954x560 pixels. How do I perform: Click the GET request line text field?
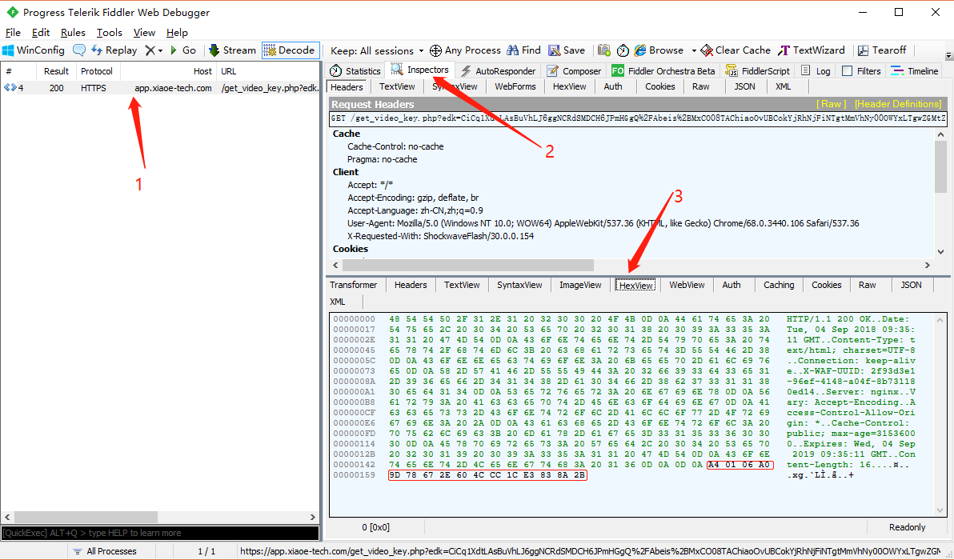pyautogui.click(x=638, y=118)
